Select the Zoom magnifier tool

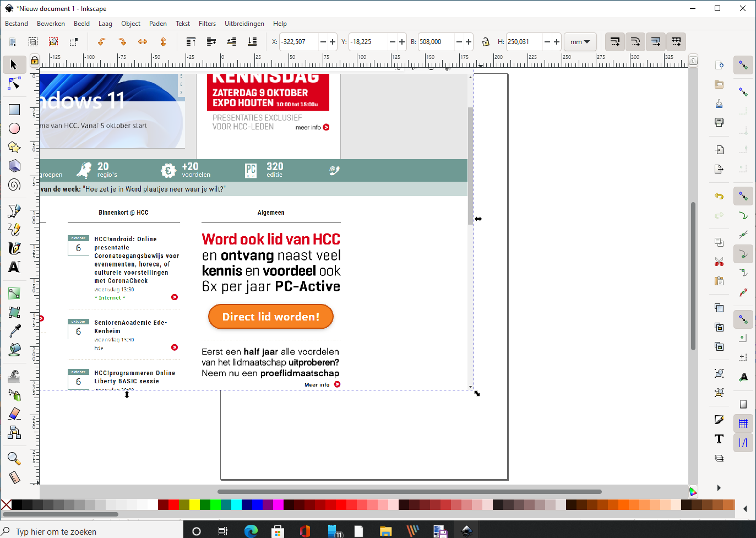[14, 458]
